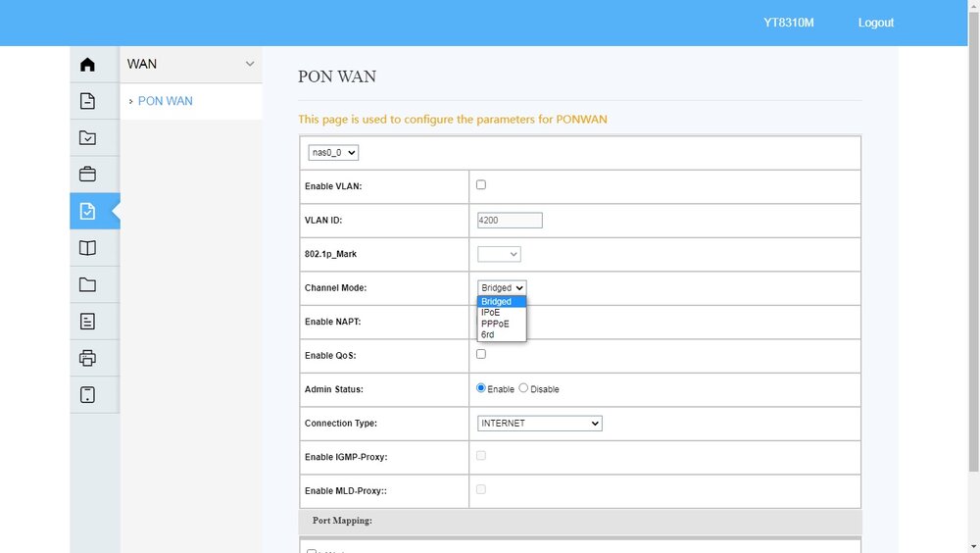Image resolution: width=980 pixels, height=553 pixels.
Task: Check the Enable QoS checkbox
Action: pyautogui.click(x=481, y=354)
